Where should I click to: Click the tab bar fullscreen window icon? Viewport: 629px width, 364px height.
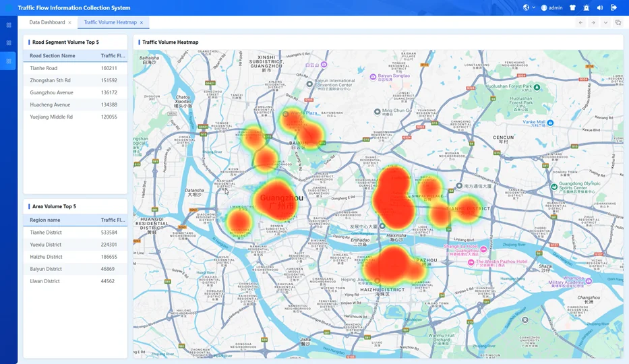(x=618, y=22)
